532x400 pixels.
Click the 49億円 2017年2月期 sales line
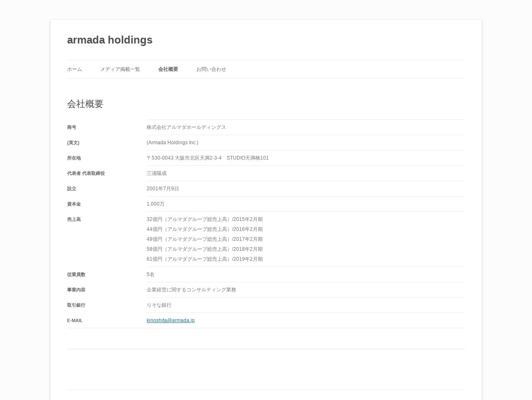tap(205, 239)
